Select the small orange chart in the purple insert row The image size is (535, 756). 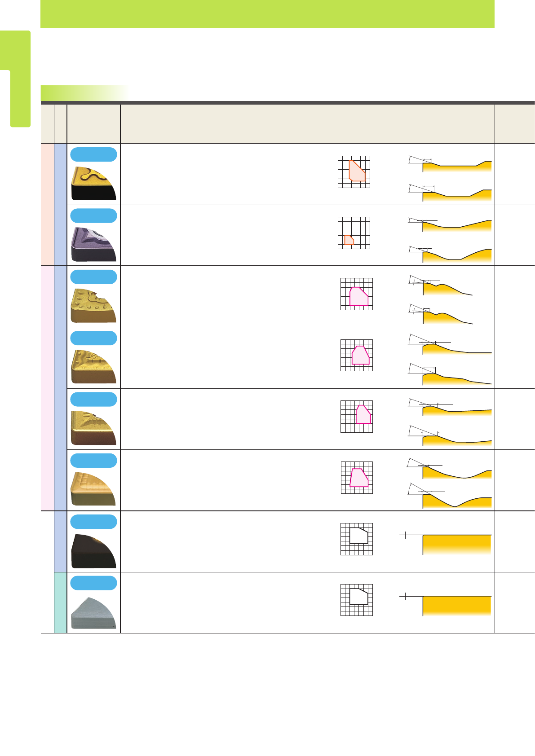click(x=354, y=233)
